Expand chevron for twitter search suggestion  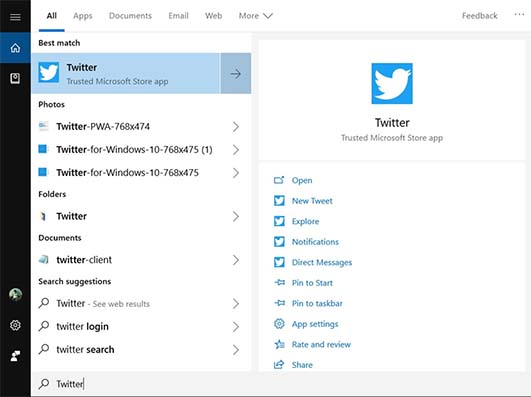coord(236,350)
